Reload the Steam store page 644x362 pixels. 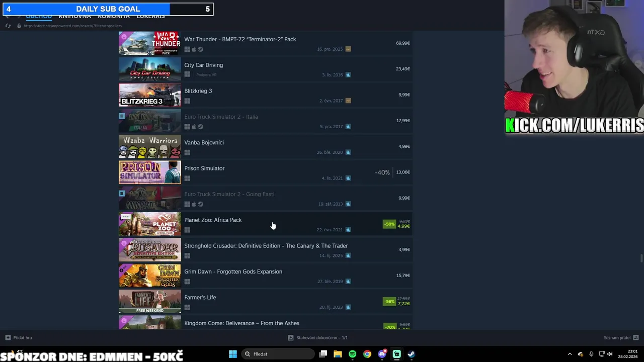(8, 26)
